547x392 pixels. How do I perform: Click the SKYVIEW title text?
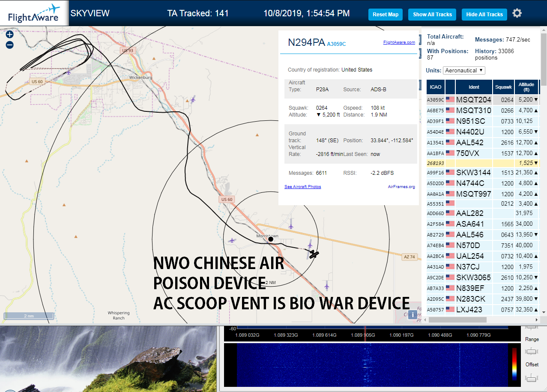click(90, 13)
